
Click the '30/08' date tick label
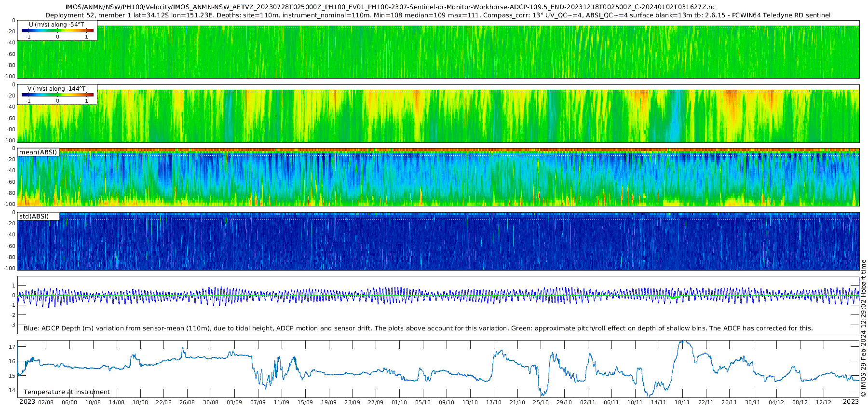click(211, 402)
